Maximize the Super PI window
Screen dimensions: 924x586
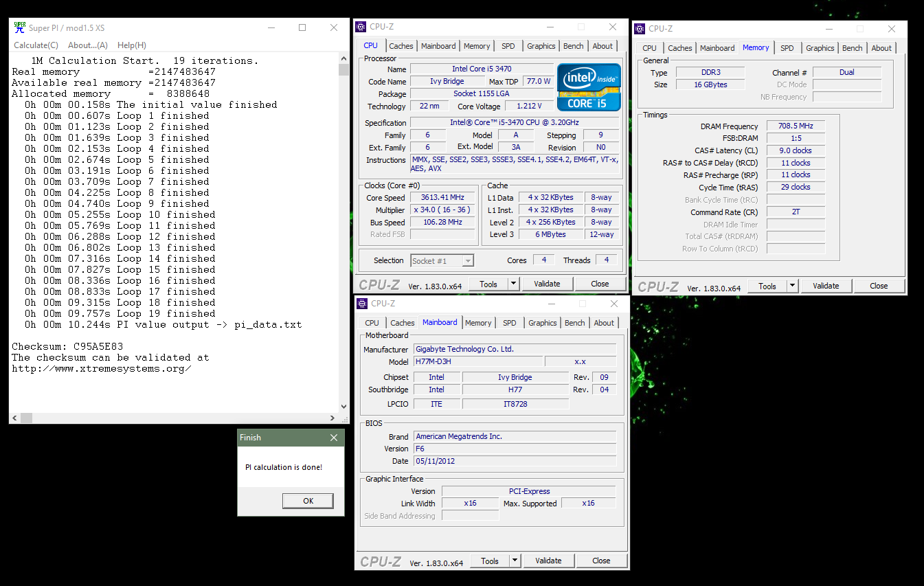pos(302,27)
